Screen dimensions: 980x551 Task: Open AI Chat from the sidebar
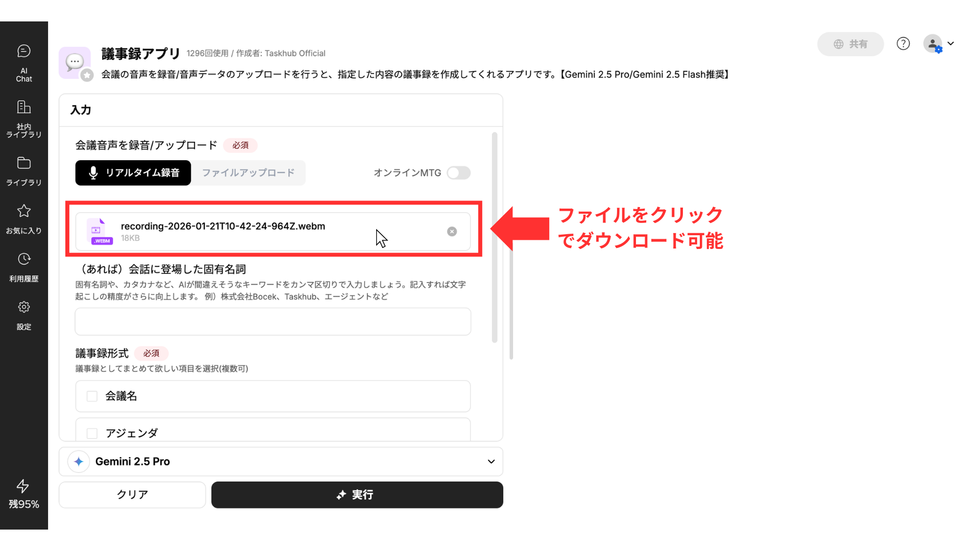[24, 51]
